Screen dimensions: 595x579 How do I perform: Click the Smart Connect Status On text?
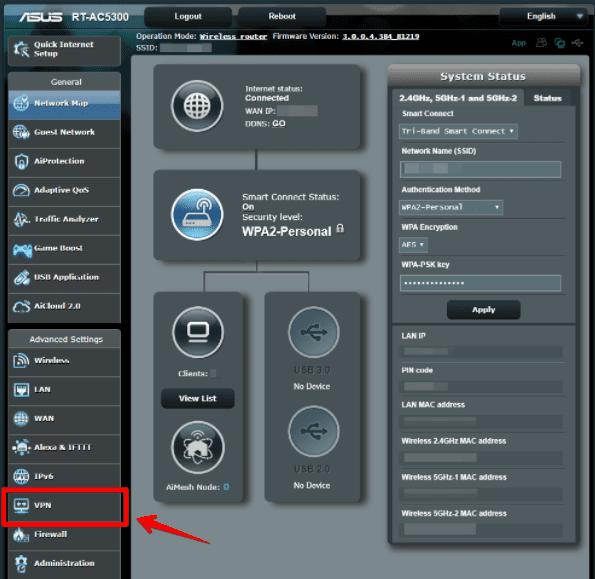[x=248, y=207]
